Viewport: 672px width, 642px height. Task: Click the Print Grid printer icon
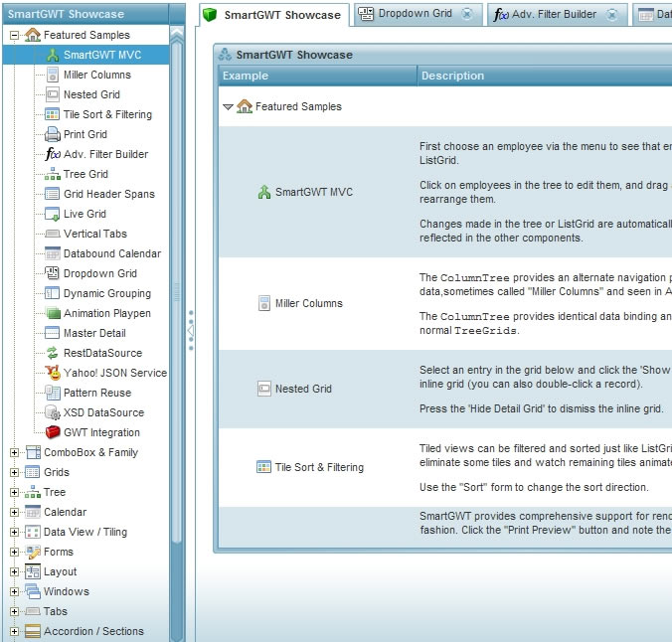[x=53, y=134]
